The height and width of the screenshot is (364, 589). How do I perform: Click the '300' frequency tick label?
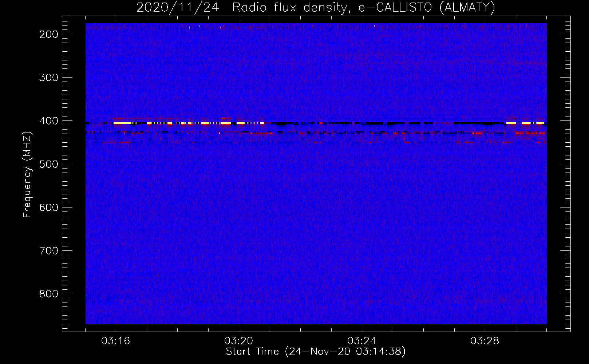click(49, 78)
